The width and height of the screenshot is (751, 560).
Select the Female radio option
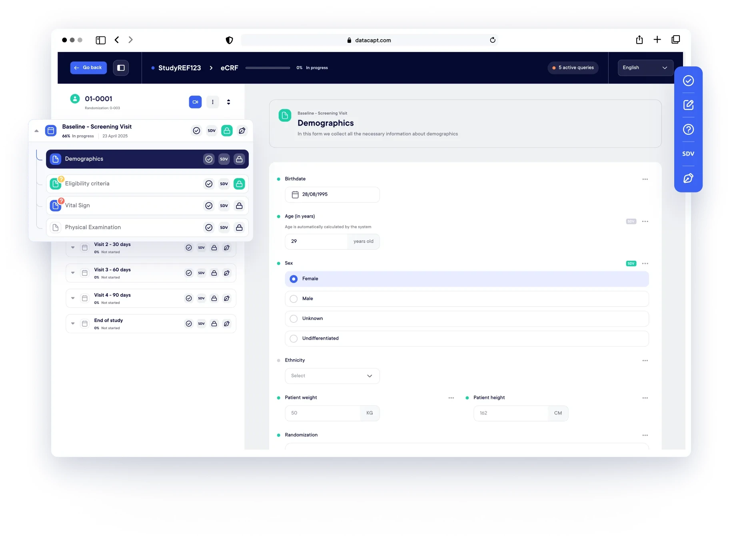467,279
